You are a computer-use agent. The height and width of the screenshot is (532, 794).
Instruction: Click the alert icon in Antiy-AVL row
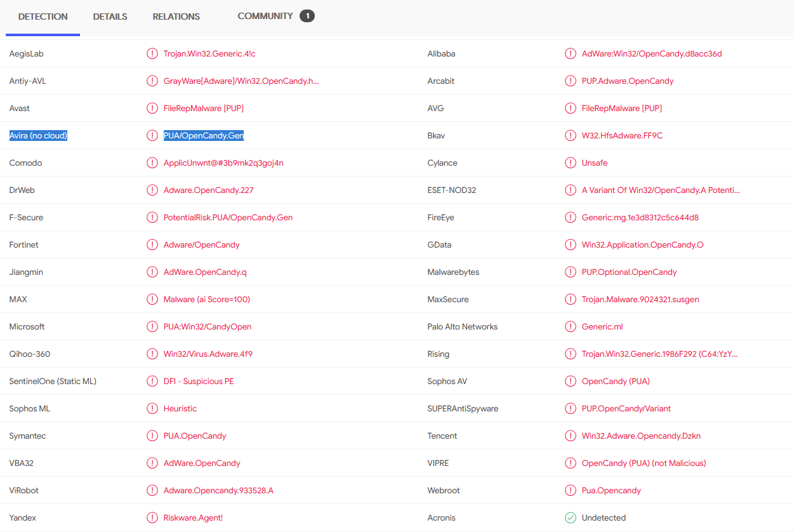click(152, 81)
